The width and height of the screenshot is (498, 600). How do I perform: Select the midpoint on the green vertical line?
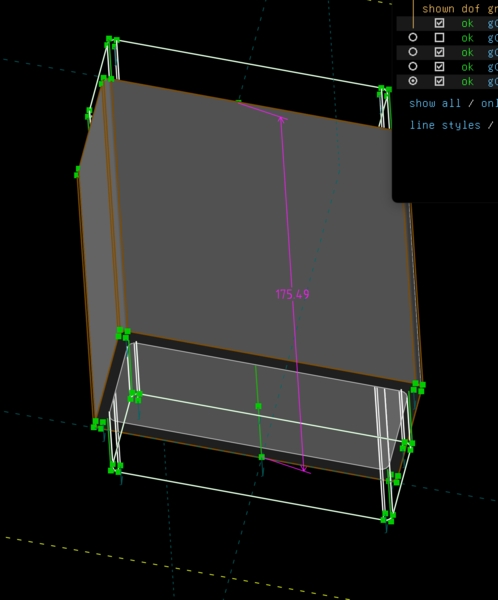coord(258,406)
